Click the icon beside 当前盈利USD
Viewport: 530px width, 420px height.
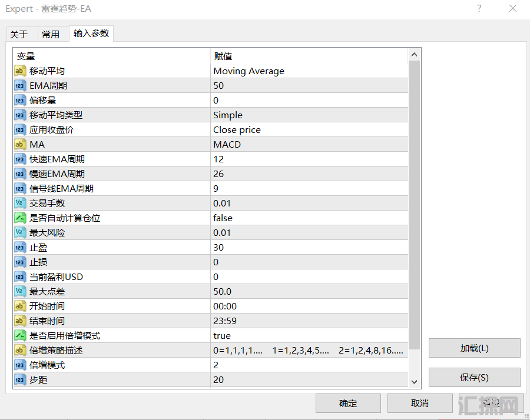click(20, 277)
